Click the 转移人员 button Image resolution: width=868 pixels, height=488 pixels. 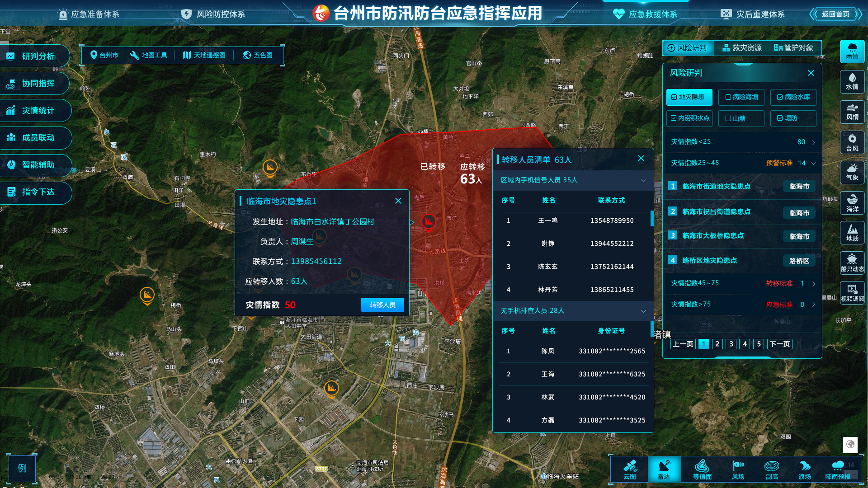[382, 305]
